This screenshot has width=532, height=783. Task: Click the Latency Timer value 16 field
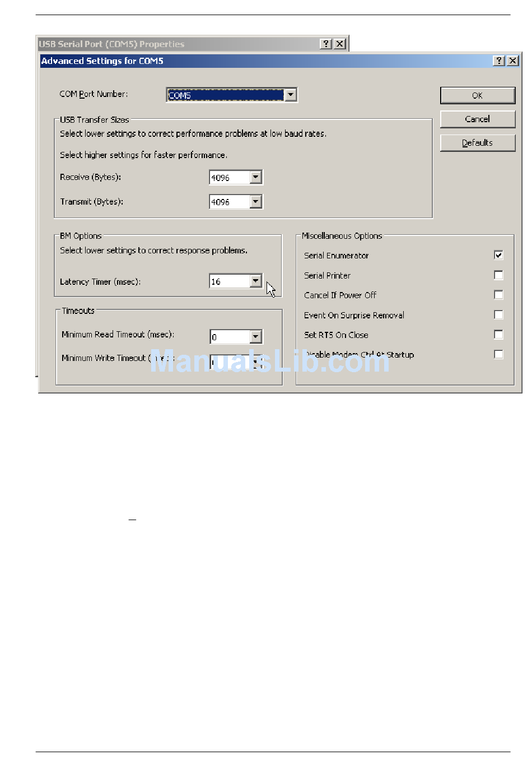[230, 281]
